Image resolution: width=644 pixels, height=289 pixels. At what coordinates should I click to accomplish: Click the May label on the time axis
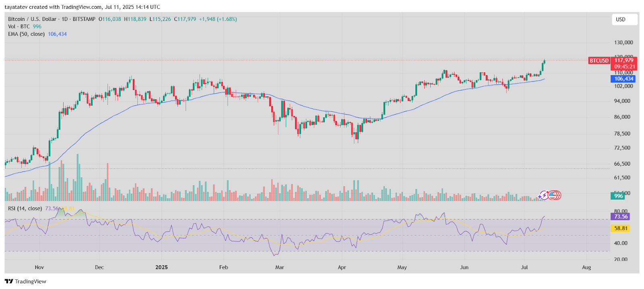tap(402, 267)
